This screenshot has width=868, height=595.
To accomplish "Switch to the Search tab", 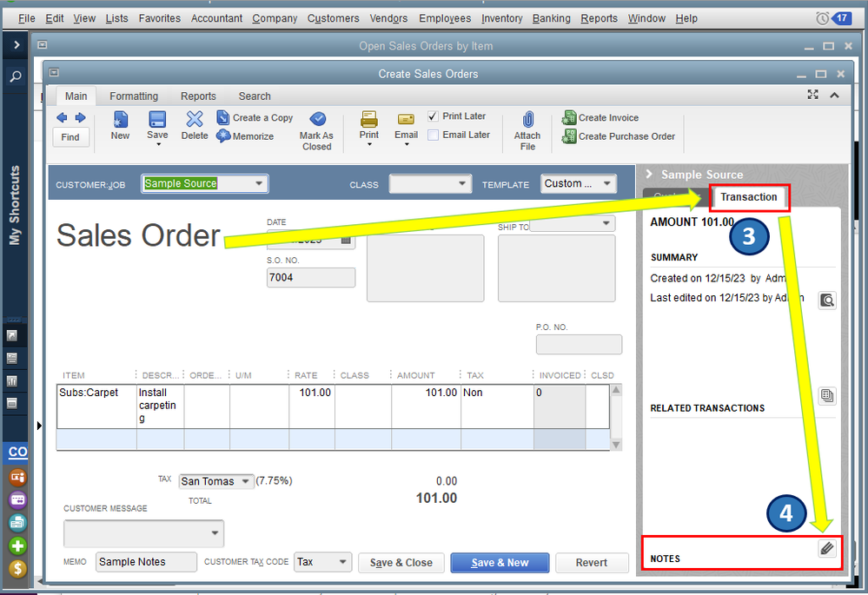I will point(255,96).
